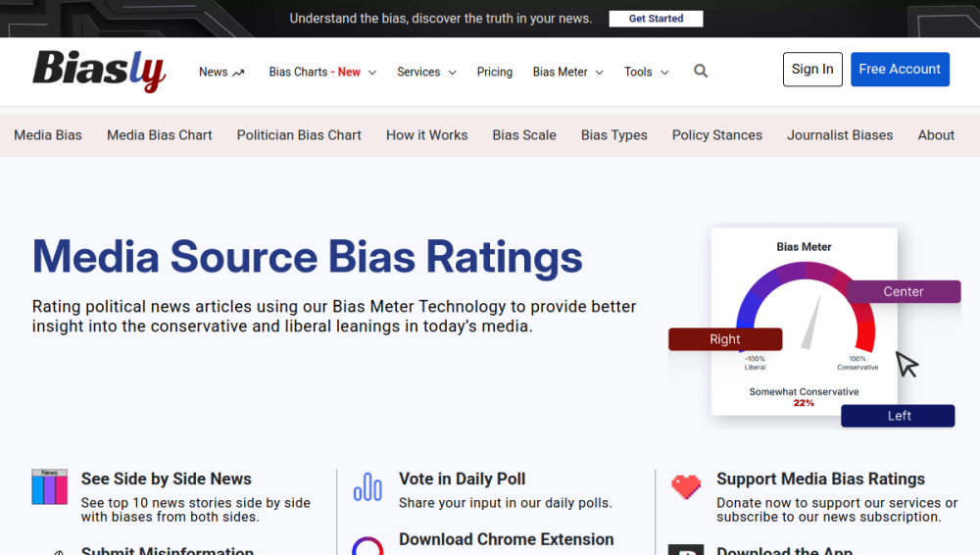The image size is (980, 555).
Task: Click the Free Account button
Action: (900, 70)
